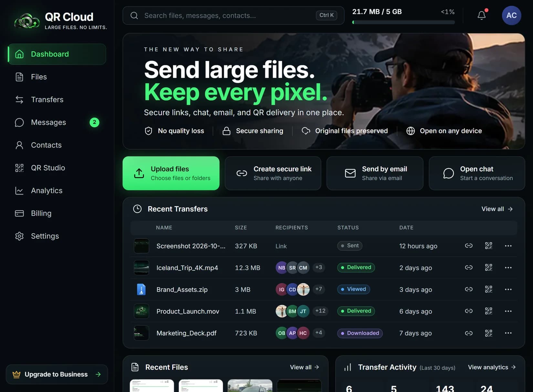Viewport: 533px width, 392px height.
Task: Open more options for Screenshot 2026-10 row
Action: pos(508,246)
